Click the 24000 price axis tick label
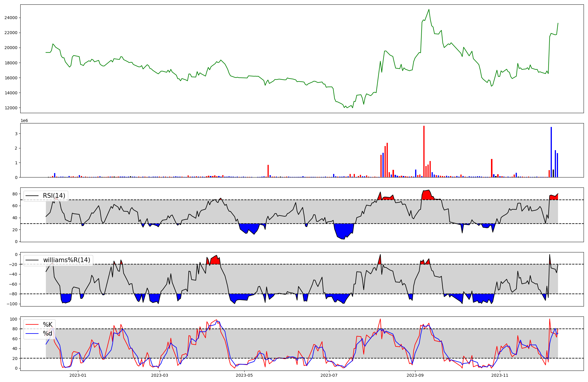The height and width of the screenshot is (382, 588). 11,18
